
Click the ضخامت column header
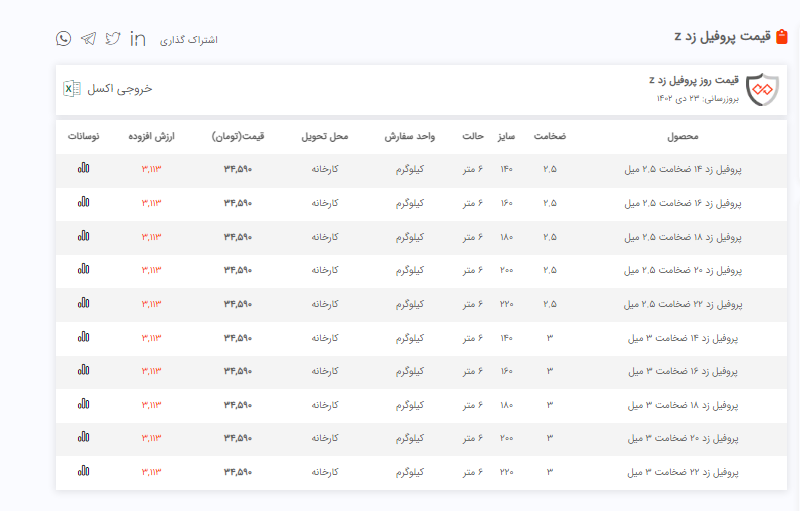[549, 136]
